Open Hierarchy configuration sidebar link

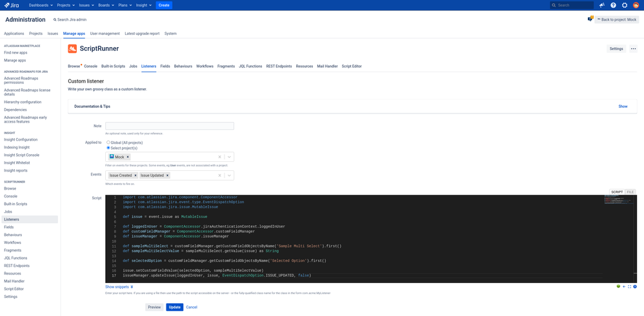[23, 102]
